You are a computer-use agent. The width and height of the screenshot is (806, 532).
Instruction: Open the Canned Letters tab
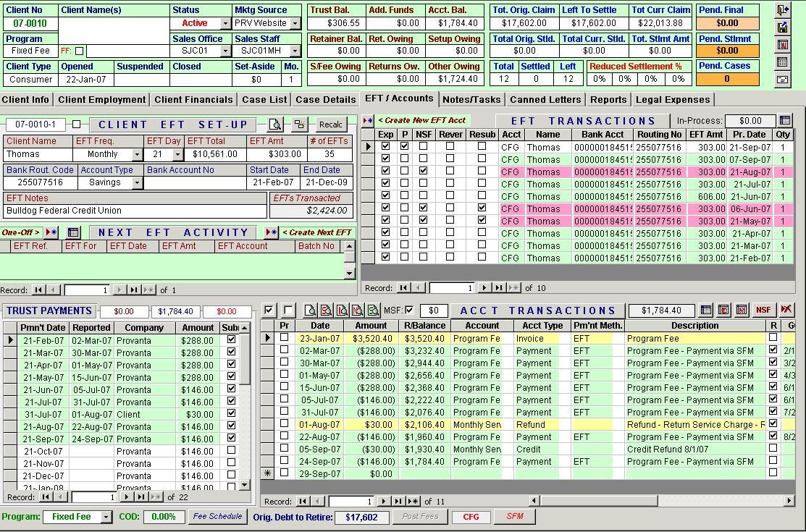coord(545,100)
